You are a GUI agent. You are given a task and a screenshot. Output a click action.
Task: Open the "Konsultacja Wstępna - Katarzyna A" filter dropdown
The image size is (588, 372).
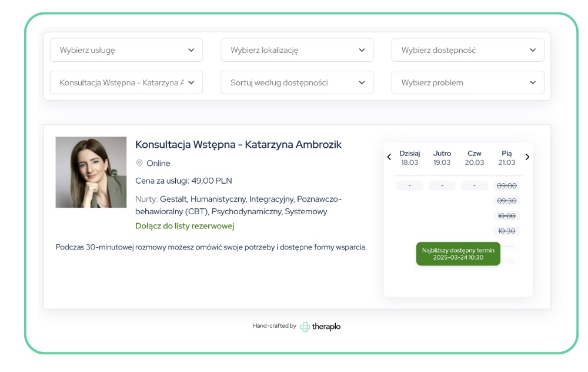point(126,82)
